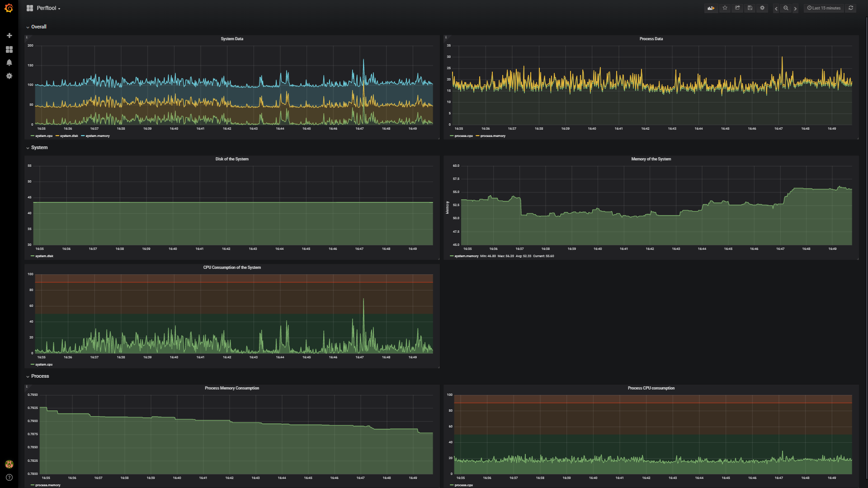Star this dashboard as favorite
Viewport: 868px width, 488px height.
tap(725, 8)
